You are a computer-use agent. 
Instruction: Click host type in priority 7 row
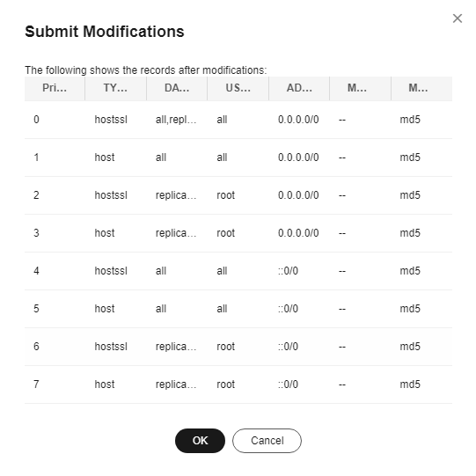[105, 384]
